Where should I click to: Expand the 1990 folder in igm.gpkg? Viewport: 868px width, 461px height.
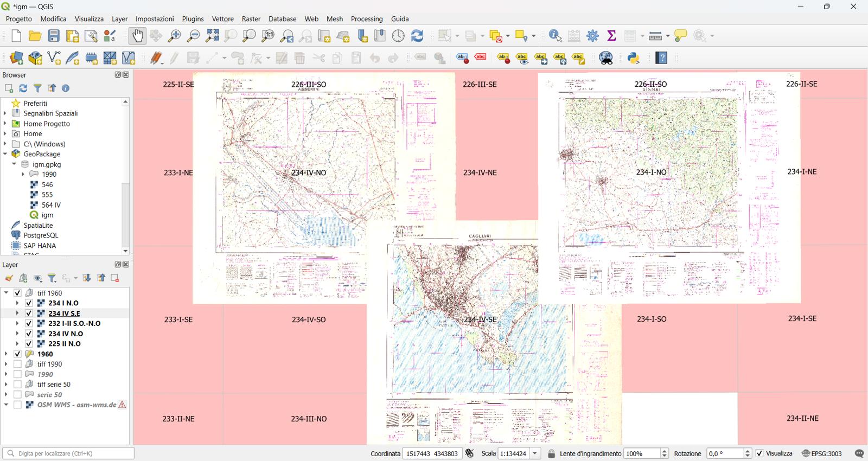click(x=23, y=175)
